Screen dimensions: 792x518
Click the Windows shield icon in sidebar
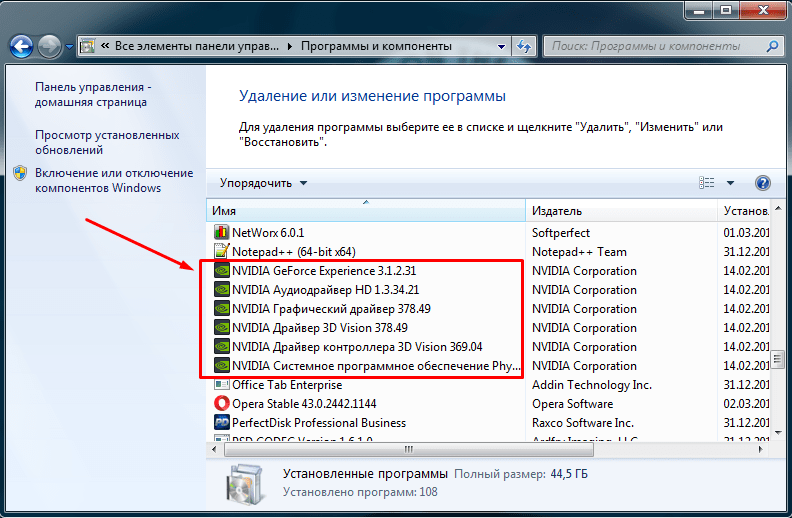point(20,174)
